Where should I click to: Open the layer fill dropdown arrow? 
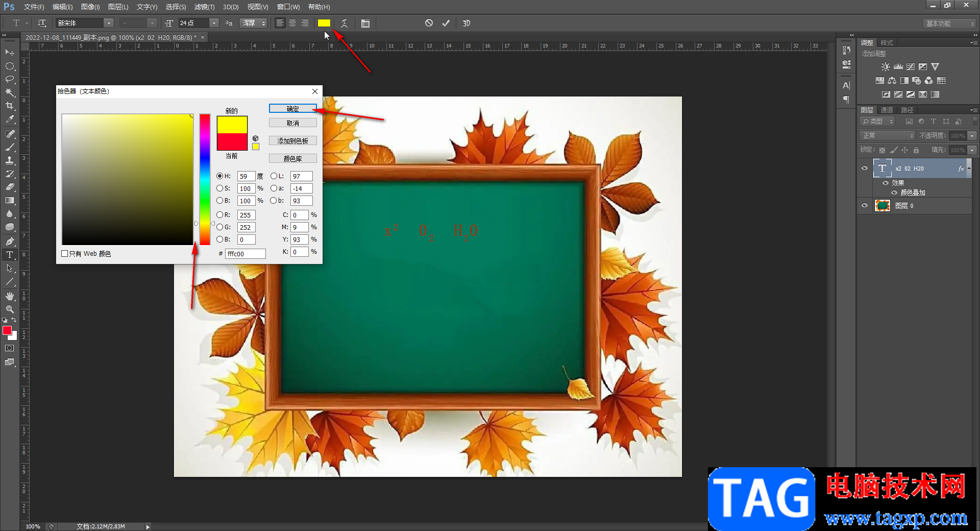tap(972, 150)
